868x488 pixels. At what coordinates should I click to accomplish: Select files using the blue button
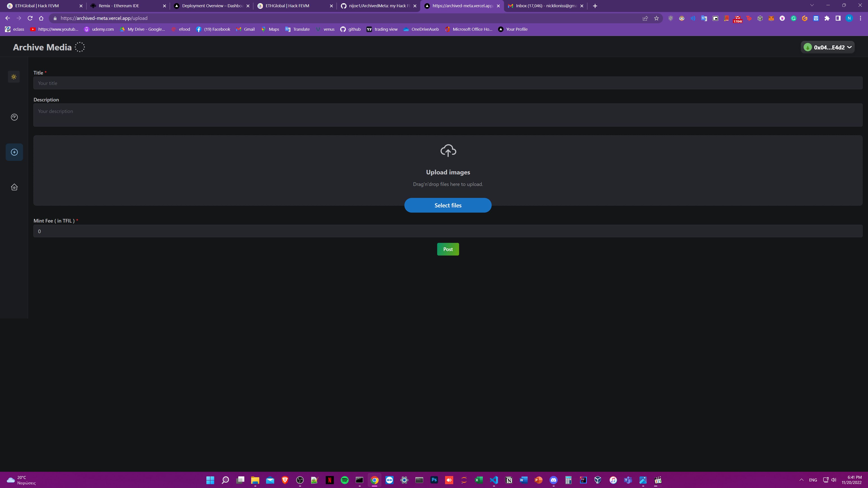[448, 205]
